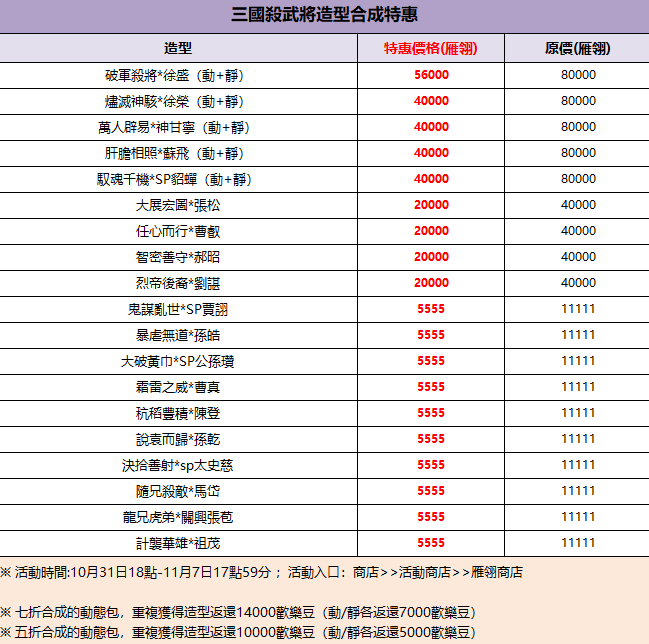649x644 pixels.
Task: Select the 任心而行*曹叡 skin name
Action: tap(178, 231)
